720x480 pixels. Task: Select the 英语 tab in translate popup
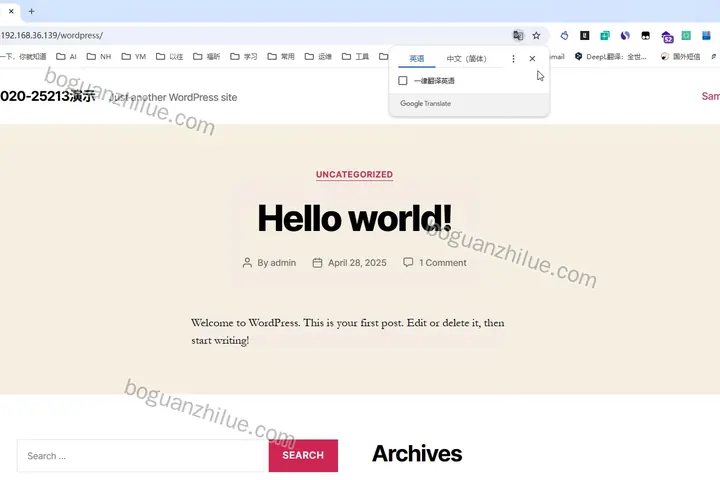[x=416, y=59]
